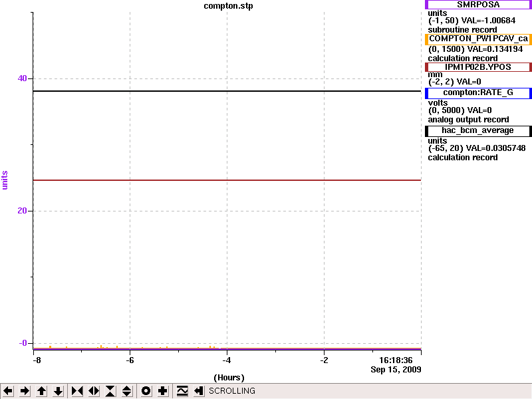The width and height of the screenshot is (532, 399).
Task: Select the hac_bcm_average legend entry
Action: coord(478,130)
